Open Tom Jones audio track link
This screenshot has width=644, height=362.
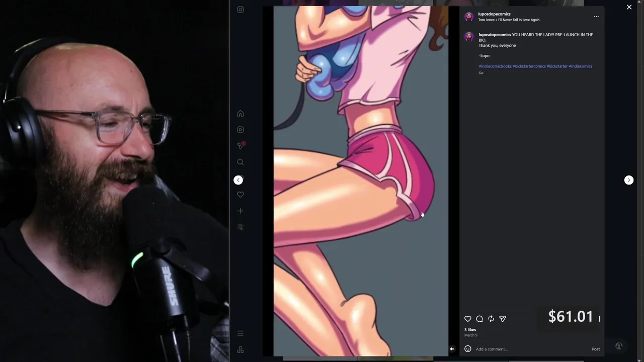[509, 20]
